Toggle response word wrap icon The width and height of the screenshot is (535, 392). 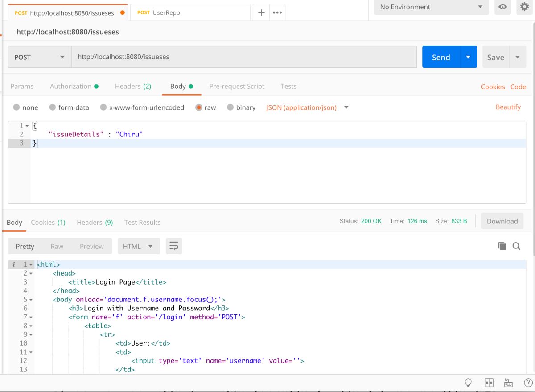(x=174, y=246)
